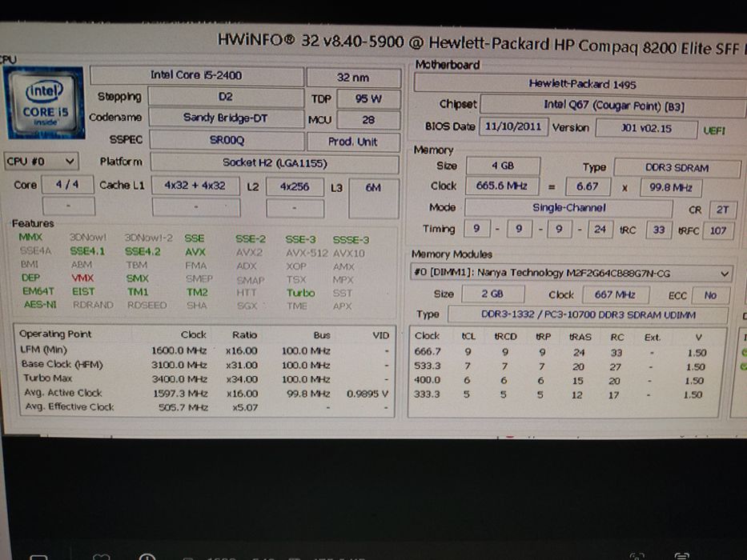
Task: Click the greyed AVX-512 feature label
Action: coord(307,253)
